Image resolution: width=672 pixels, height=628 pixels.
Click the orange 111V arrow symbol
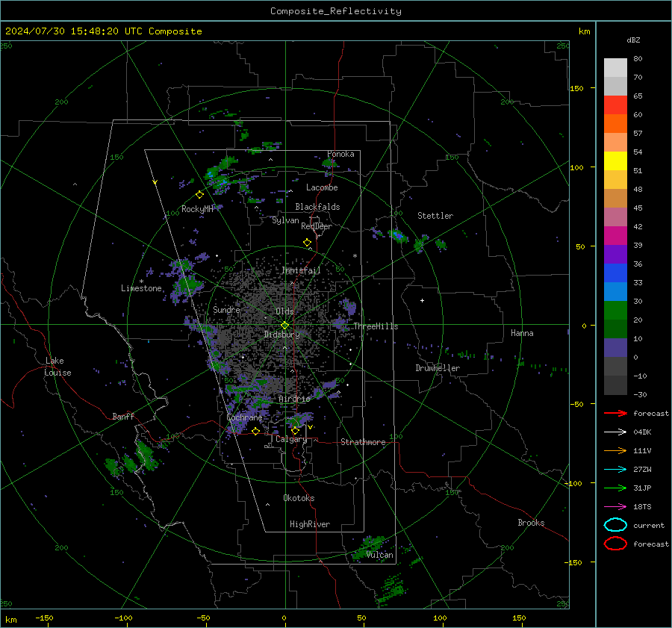coord(615,450)
